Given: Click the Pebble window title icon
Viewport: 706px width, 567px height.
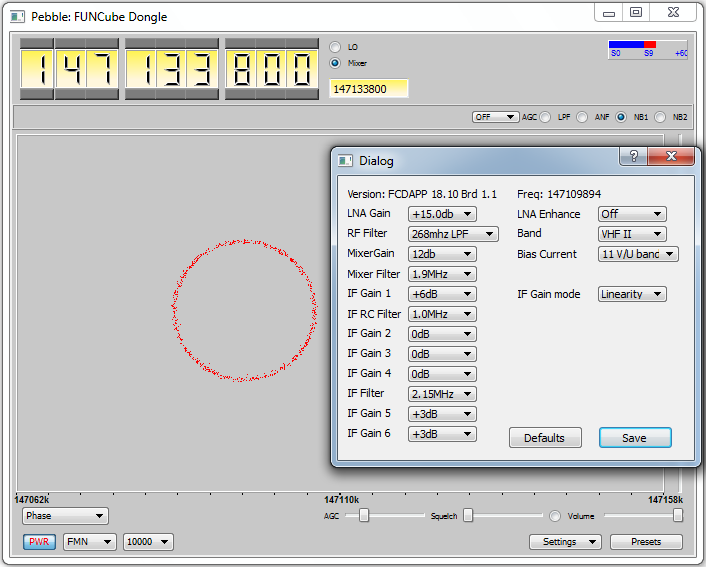Looking at the screenshot, I should click(x=18, y=17).
